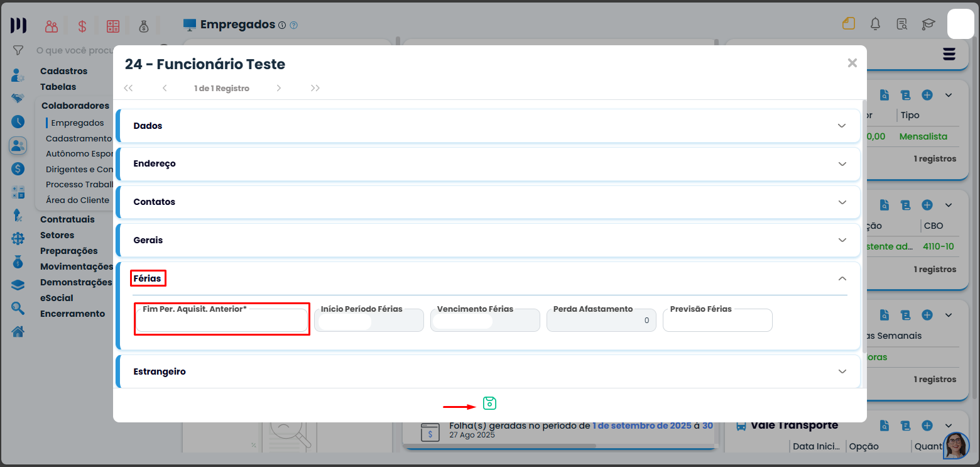
Task: Open the document search icon in the top bar
Action: point(901,24)
